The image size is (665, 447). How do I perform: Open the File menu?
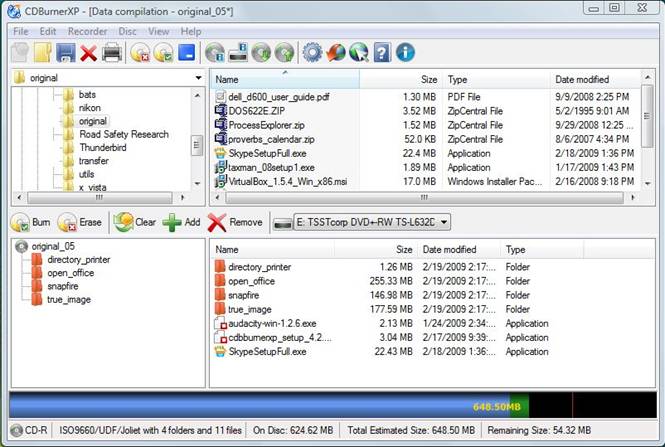coord(20,31)
